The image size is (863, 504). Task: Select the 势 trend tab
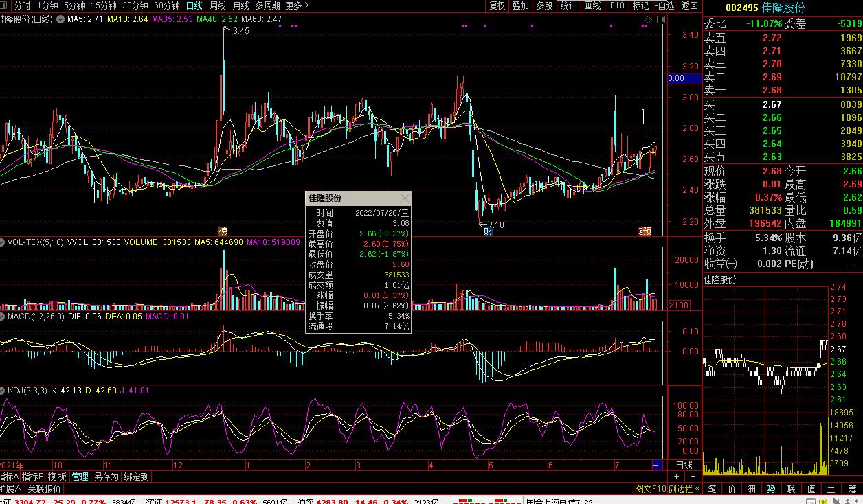(x=772, y=489)
